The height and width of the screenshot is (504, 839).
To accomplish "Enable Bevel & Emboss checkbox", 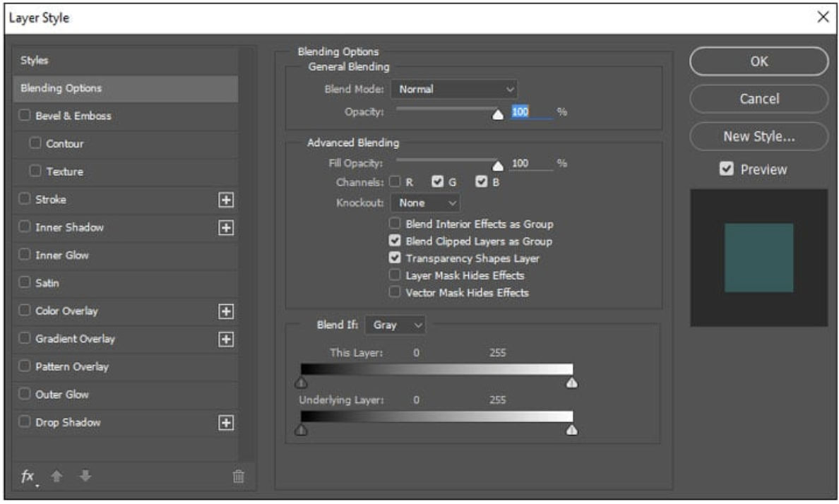I will (25, 115).
